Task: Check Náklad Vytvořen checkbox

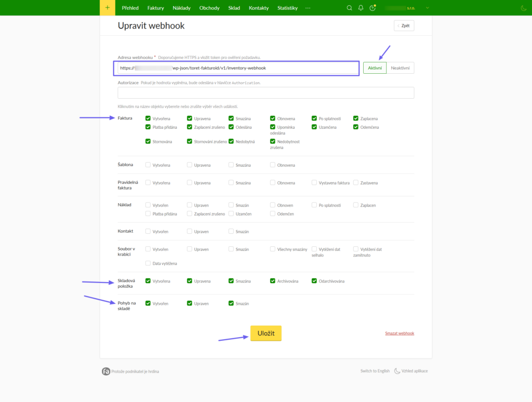Action: click(148, 205)
